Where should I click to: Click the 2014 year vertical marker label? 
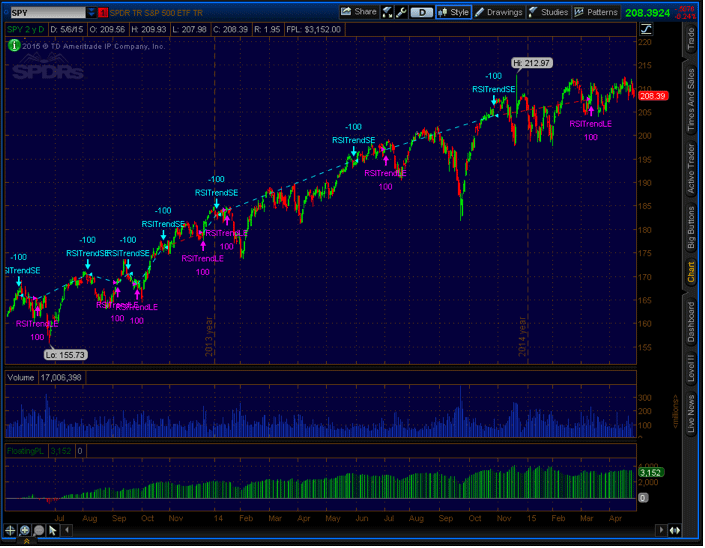pos(522,336)
